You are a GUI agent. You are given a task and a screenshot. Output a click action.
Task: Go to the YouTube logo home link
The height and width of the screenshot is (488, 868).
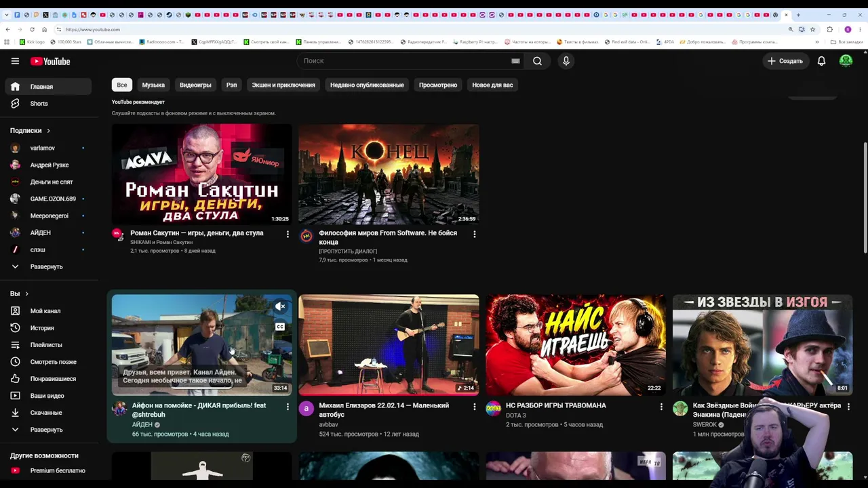50,61
